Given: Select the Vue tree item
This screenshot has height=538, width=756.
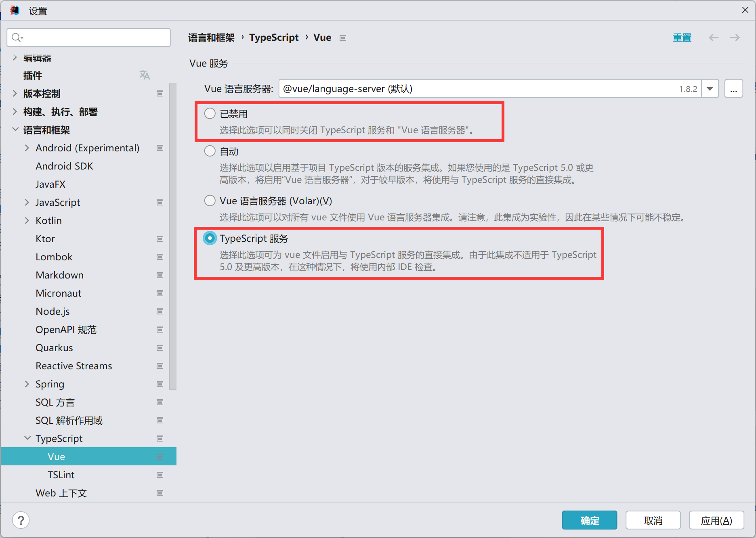Looking at the screenshot, I should [88, 456].
